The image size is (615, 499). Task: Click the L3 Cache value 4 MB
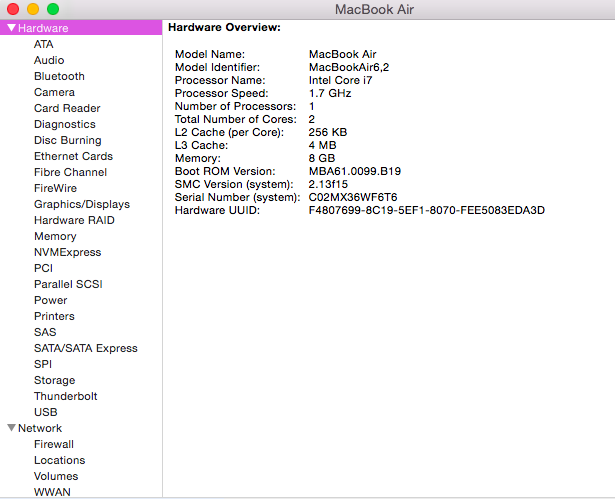[322, 145]
